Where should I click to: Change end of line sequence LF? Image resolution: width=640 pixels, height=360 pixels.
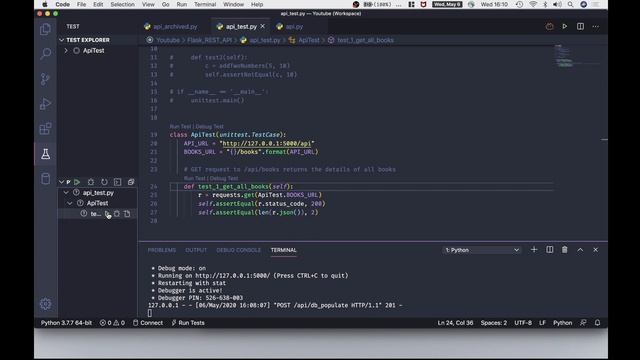point(542,322)
